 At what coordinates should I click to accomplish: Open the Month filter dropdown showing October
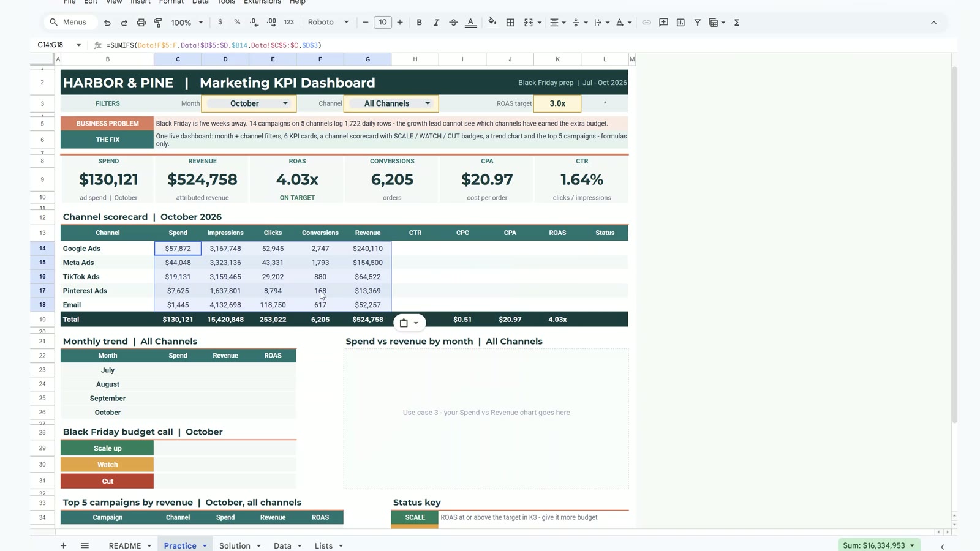point(249,103)
